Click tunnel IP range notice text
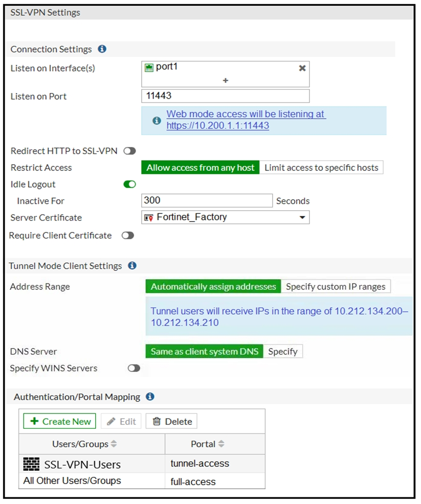 pyautogui.click(x=279, y=317)
